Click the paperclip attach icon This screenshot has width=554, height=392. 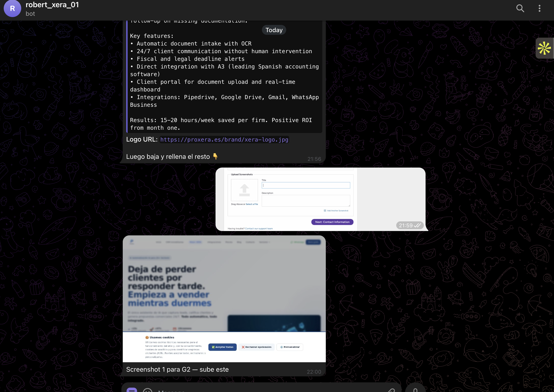pyautogui.click(x=391, y=390)
